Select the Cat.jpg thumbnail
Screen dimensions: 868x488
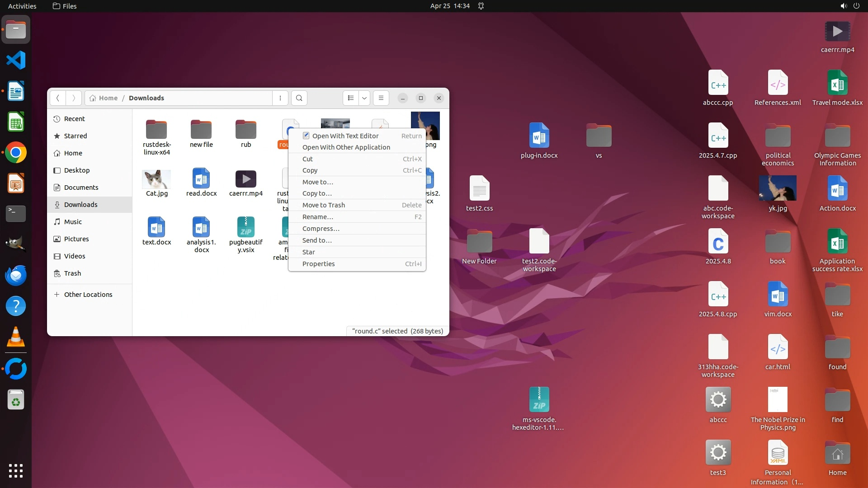[156, 180]
